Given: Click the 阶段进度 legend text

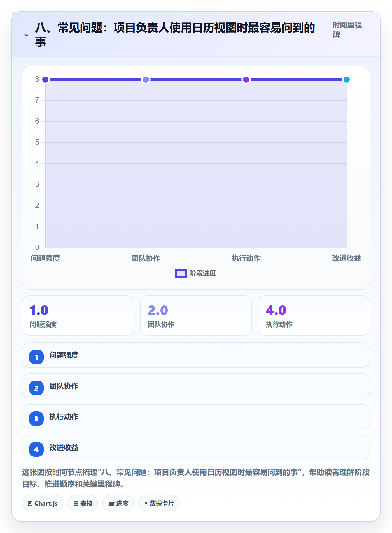Looking at the screenshot, I should [x=203, y=273].
